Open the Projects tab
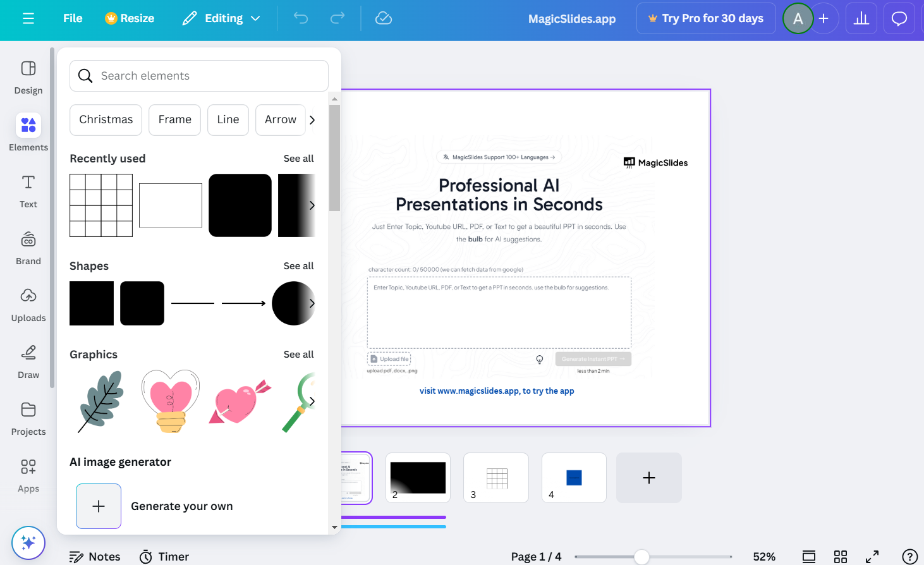This screenshot has height=565, width=924. point(28,419)
